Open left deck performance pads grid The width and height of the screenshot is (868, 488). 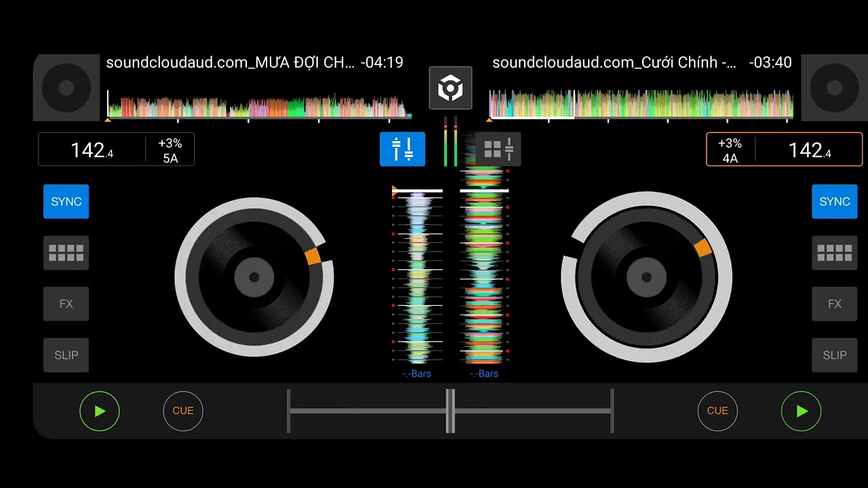(66, 253)
